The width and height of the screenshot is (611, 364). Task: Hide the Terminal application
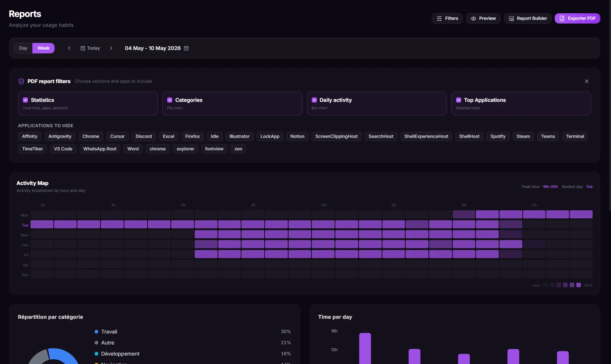coord(575,136)
